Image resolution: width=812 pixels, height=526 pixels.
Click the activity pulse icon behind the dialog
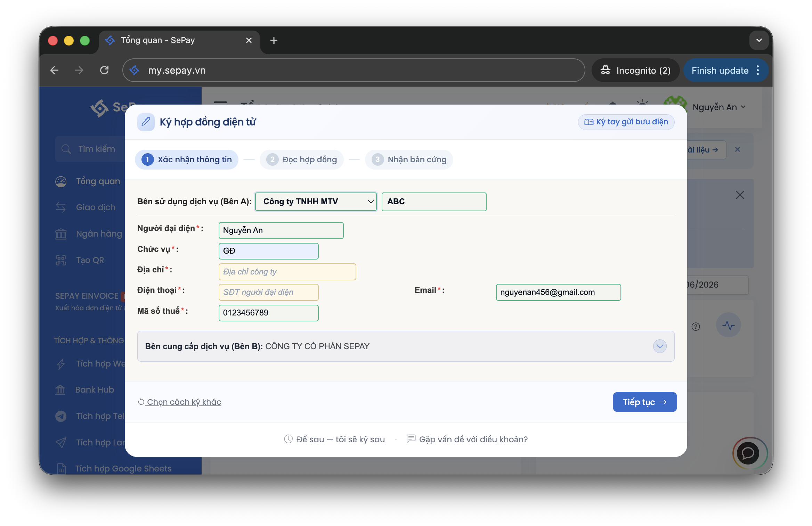coord(728,325)
